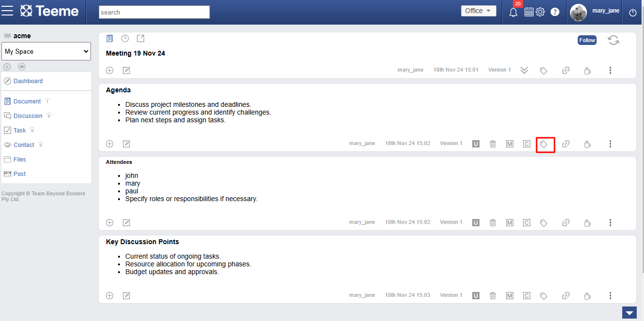Select the document view icon above title
644x321 pixels.
pos(109,38)
